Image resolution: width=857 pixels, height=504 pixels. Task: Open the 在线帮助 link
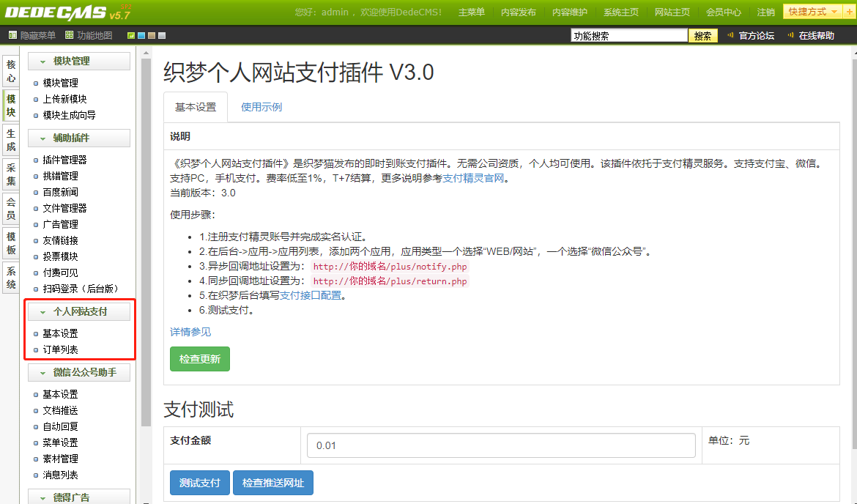tap(817, 36)
